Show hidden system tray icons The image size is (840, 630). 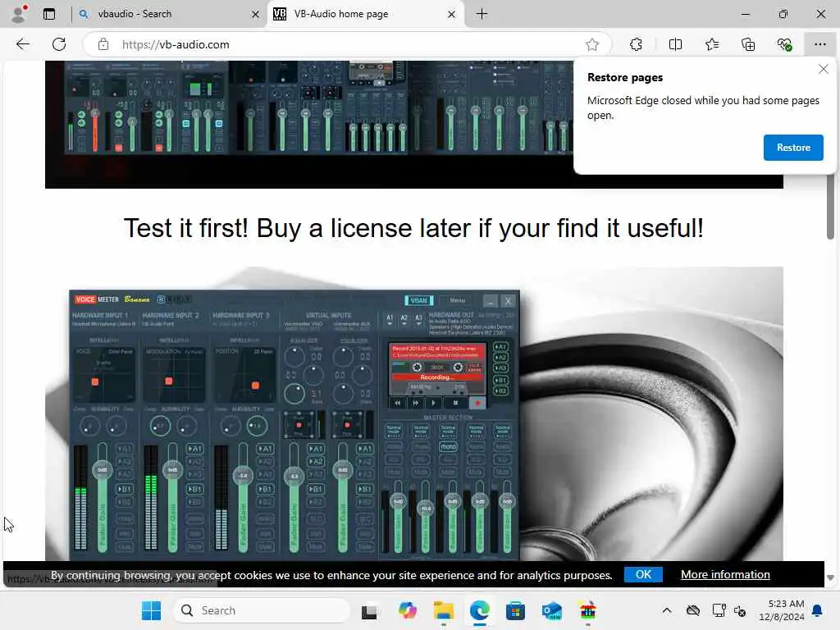(x=666, y=610)
